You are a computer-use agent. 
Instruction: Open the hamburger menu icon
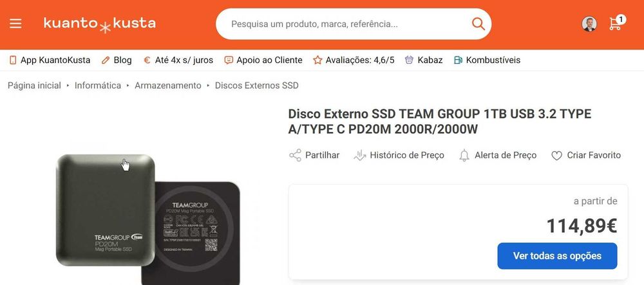(15, 24)
